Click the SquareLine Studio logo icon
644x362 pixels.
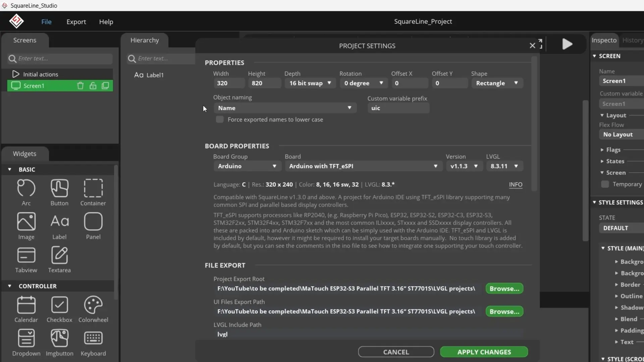point(16,21)
